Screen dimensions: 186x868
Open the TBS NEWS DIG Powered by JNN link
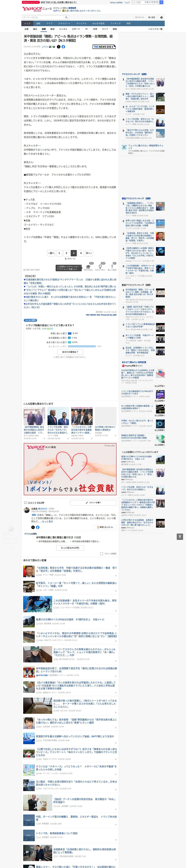coord(101,315)
